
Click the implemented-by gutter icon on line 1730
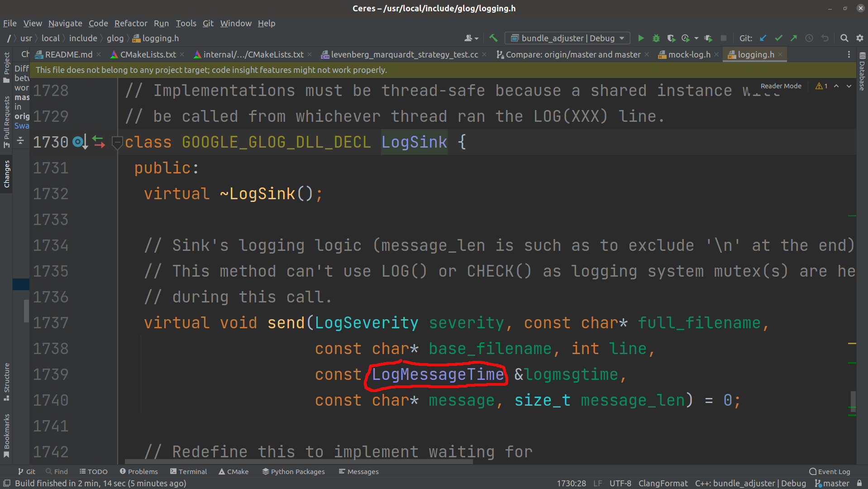(80, 142)
